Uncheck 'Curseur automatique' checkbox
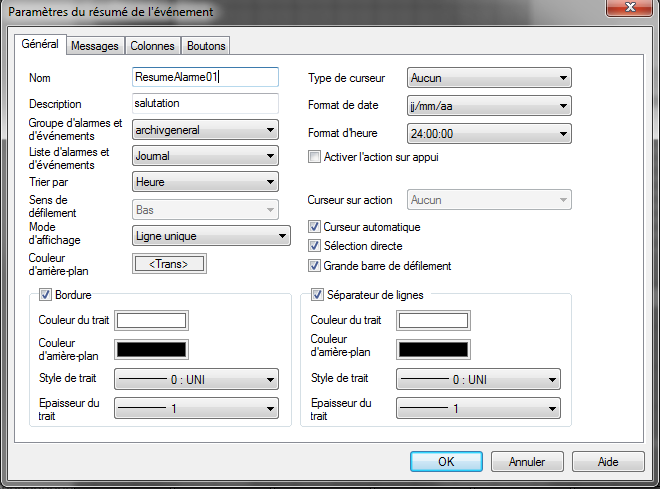The image size is (660, 489). (x=315, y=227)
